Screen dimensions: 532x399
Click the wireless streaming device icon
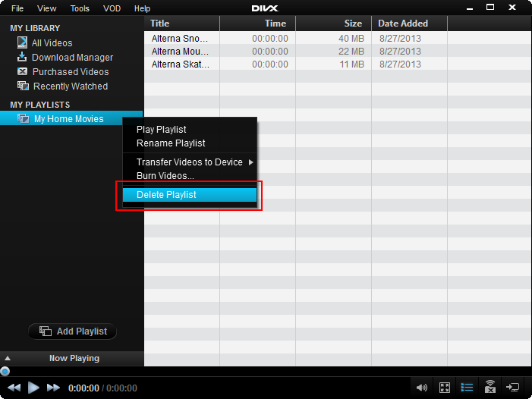click(x=490, y=388)
